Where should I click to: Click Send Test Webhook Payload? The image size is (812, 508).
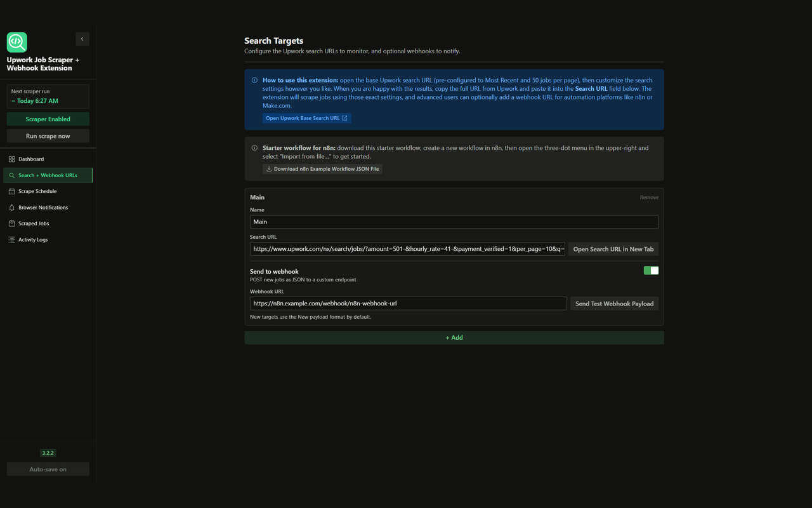pyautogui.click(x=614, y=304)
